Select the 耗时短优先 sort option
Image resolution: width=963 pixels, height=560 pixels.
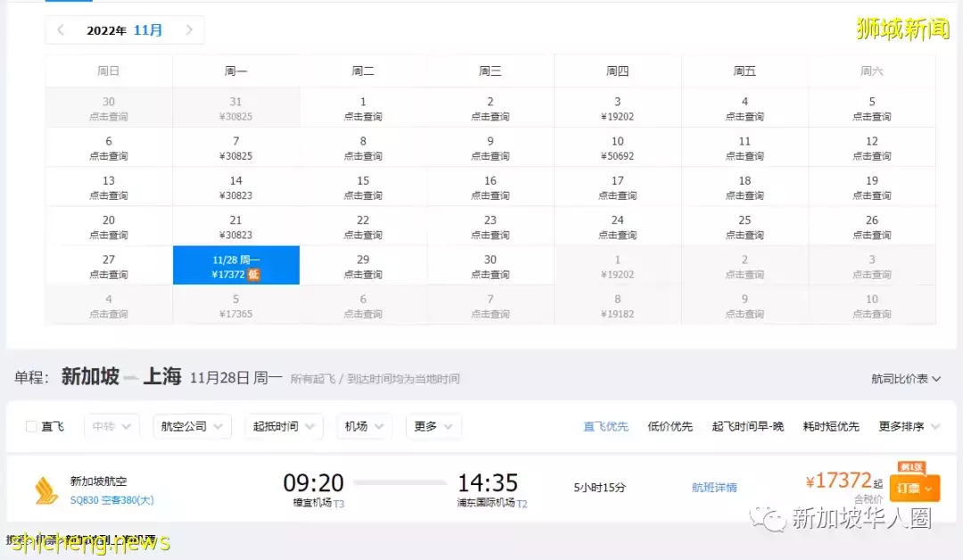click(830, 426)
